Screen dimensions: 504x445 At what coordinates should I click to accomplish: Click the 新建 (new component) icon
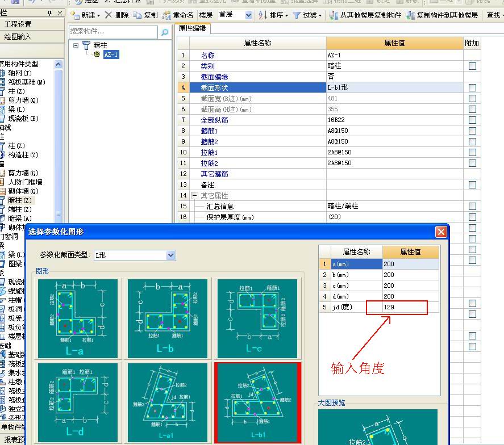click(75, 15)
